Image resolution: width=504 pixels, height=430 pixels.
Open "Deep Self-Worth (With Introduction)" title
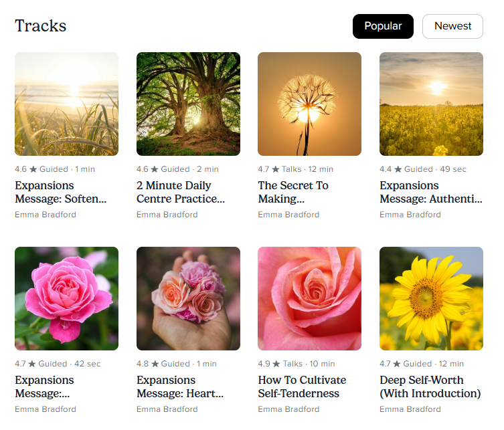430,387
